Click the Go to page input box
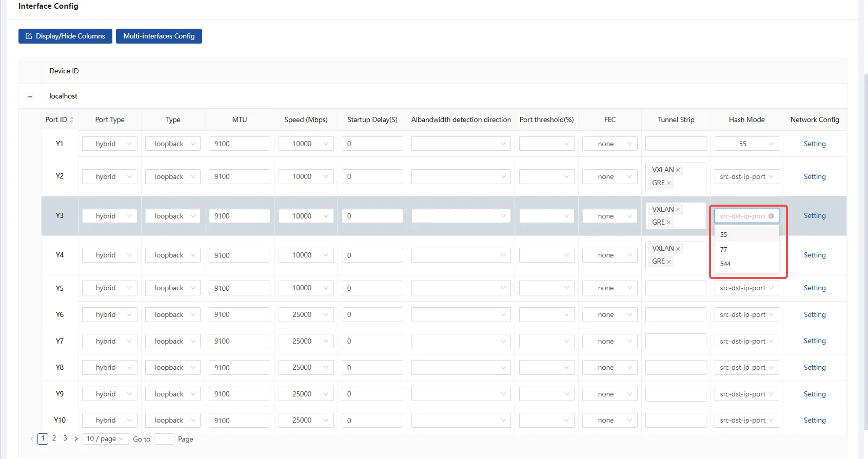 coord(164,439)
